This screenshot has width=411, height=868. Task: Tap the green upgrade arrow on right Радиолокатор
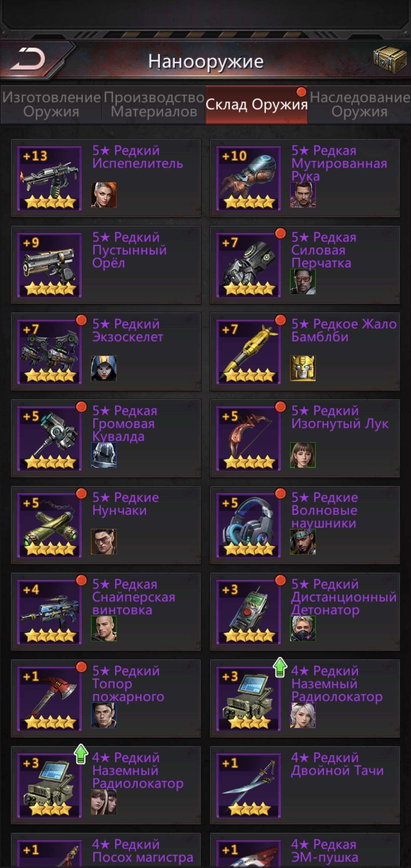280,667
